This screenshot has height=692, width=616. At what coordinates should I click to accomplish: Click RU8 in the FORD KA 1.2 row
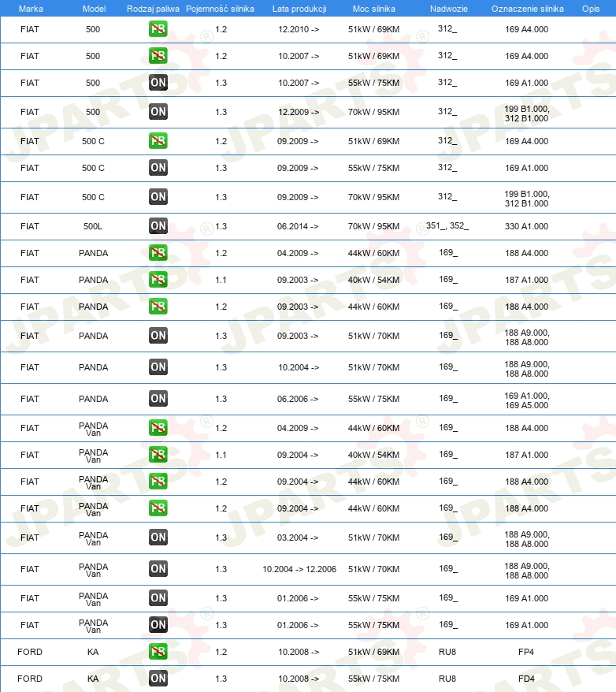click(447, 652)
